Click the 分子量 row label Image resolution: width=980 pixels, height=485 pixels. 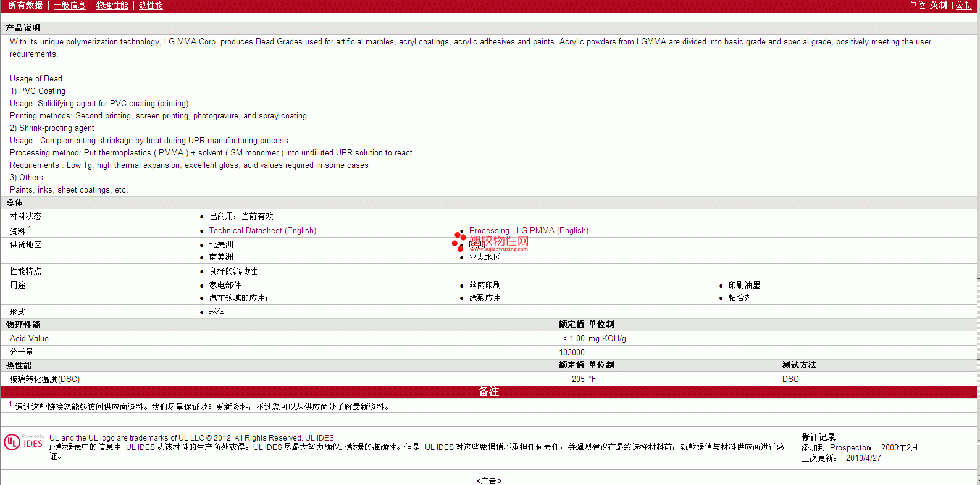click(22, 352)
